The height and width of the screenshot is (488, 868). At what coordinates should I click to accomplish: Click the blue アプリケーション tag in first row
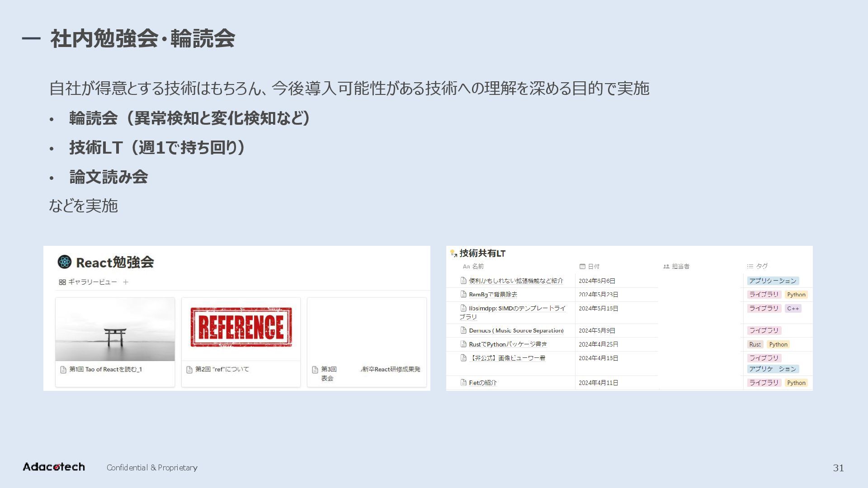pyautogui.click(x=773, y=281)
